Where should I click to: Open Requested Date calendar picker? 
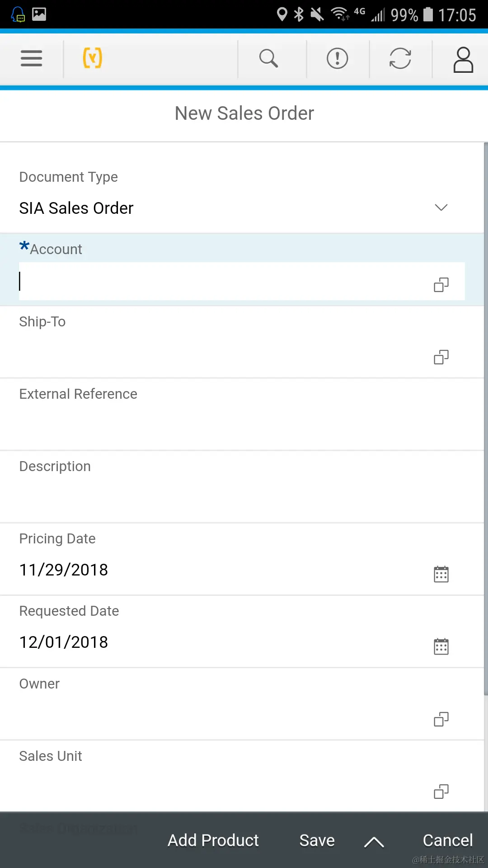coord(441,646)
